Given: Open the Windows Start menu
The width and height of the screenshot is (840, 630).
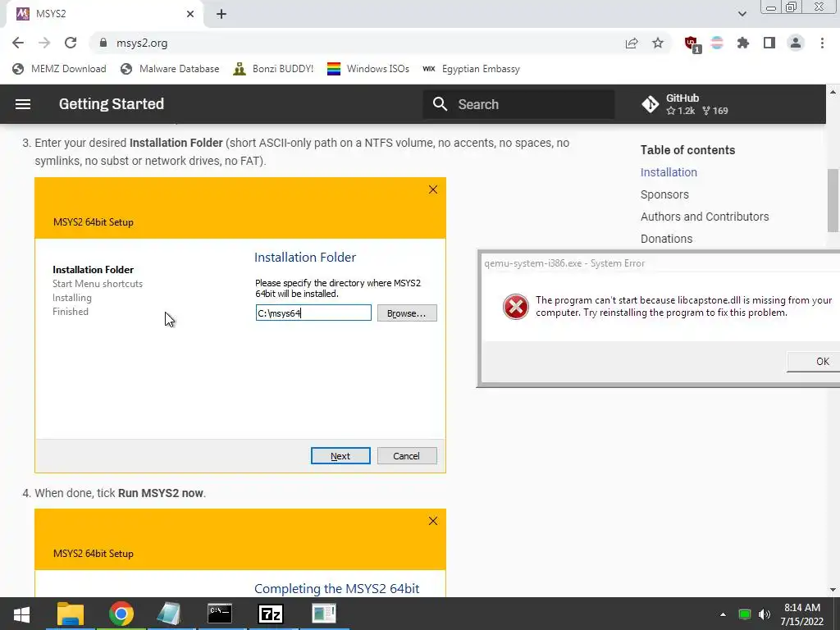Looking at the screenshot, I should pyautogui.click(x=21, y=614).
